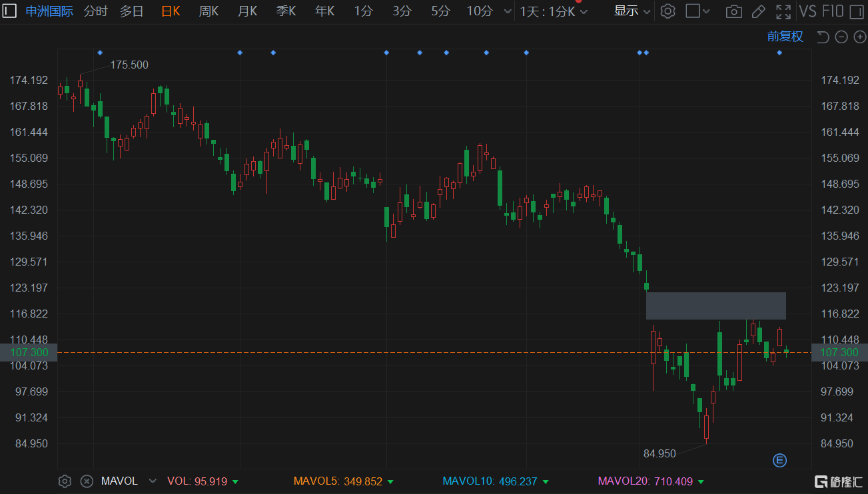Open MAVOL indicator settings gear

[65, 481]
